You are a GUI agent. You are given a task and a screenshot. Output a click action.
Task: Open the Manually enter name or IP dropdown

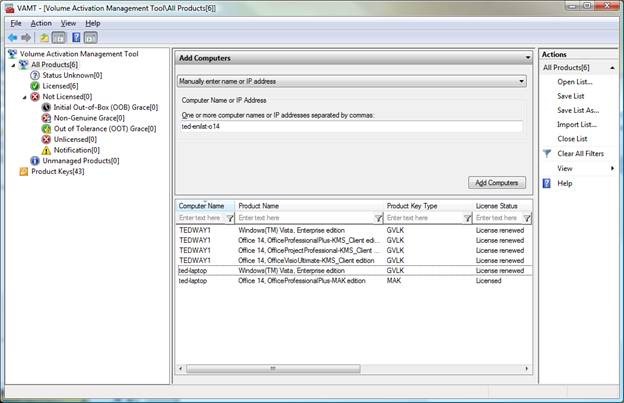click(521, 82)
